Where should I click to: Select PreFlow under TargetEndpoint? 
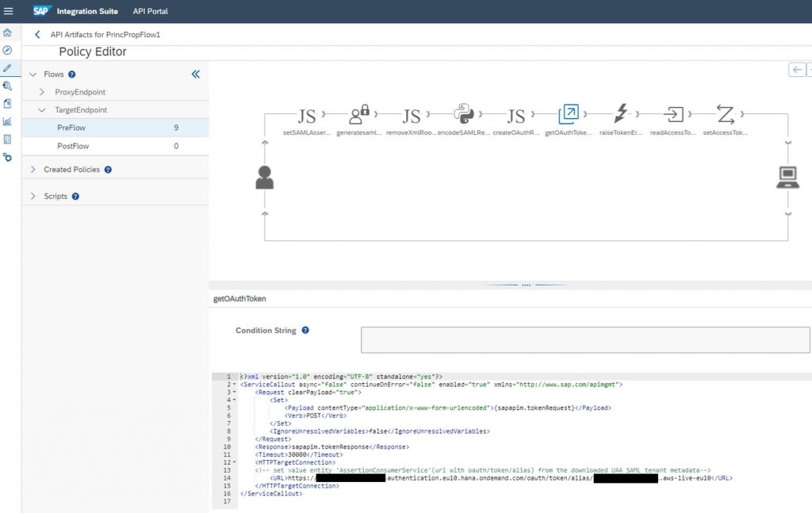pos(116,128)
